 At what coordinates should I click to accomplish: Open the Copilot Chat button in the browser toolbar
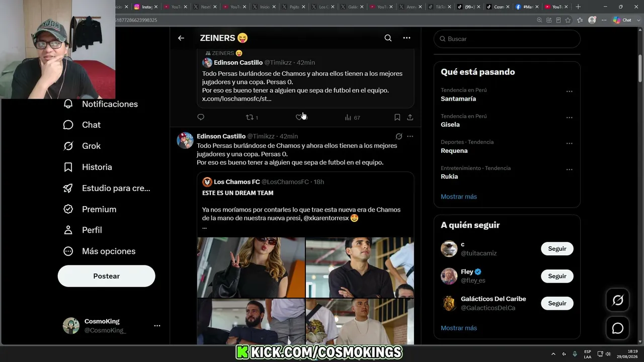coord(622,20)
